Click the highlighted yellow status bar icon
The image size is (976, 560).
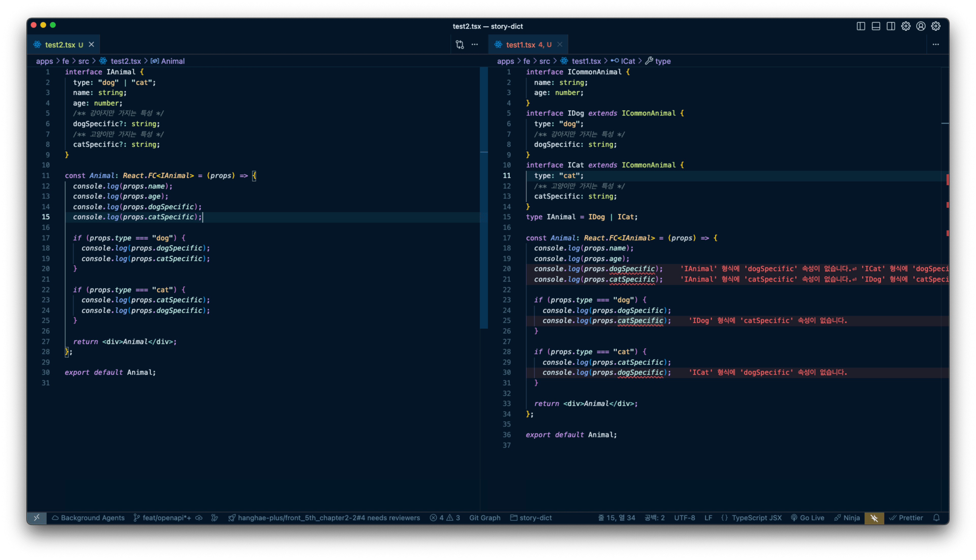[x=874, y=518]
